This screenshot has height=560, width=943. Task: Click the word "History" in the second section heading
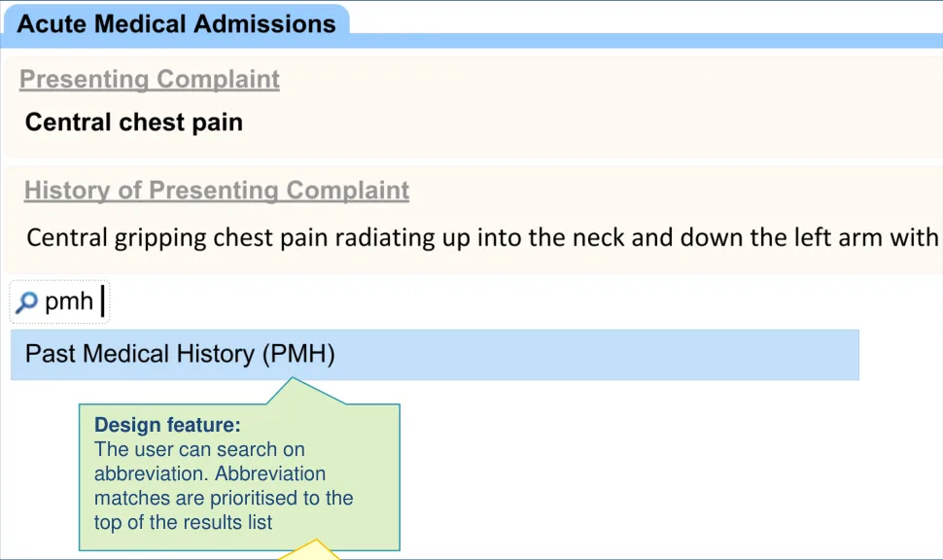[x=67, y=191]
